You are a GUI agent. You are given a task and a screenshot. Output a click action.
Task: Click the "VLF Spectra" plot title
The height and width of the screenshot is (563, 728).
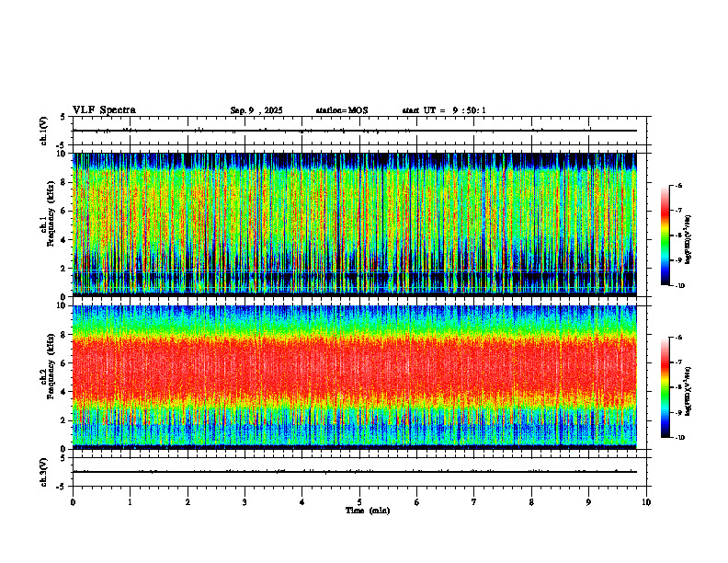(x=105, y=110)
